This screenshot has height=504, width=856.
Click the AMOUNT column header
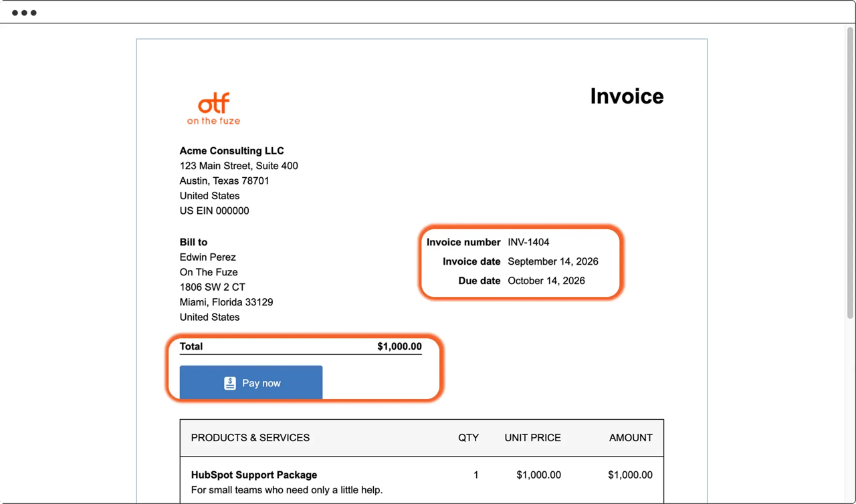pos(631,438)
